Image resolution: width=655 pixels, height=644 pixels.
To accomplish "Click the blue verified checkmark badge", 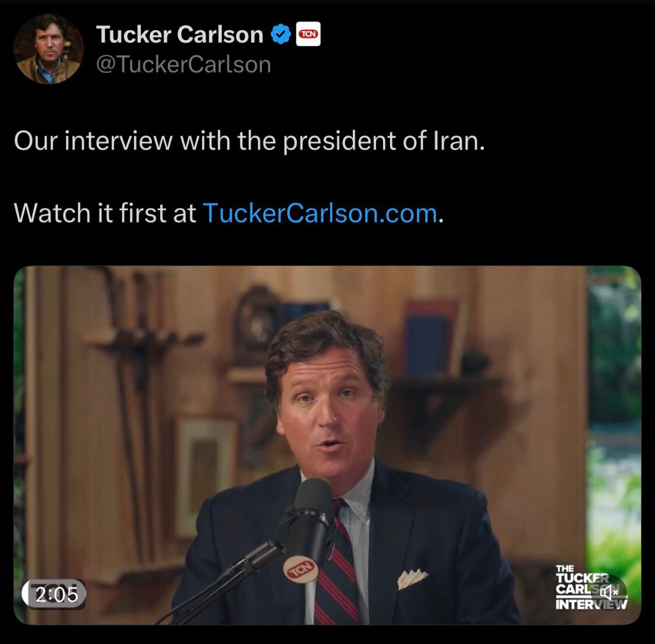I will coord(281,34).
